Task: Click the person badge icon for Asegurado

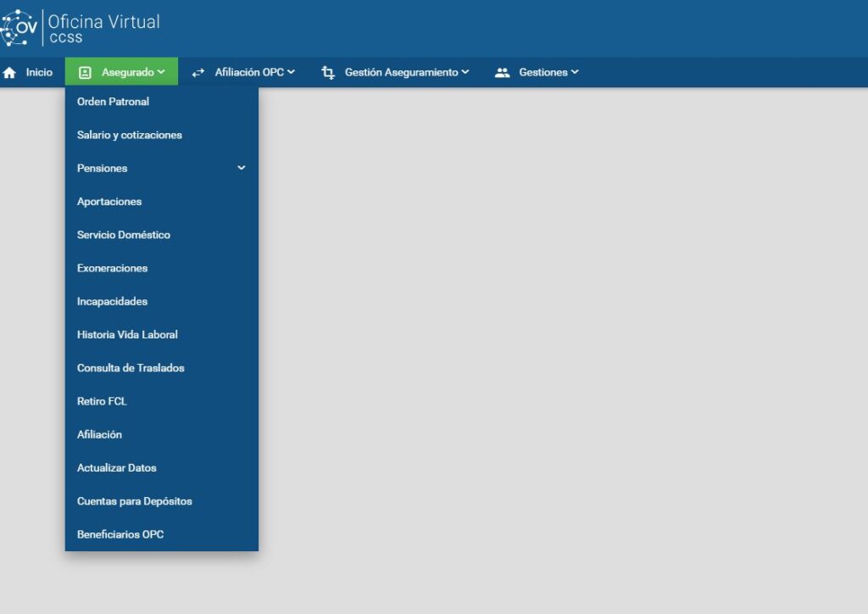Action: [85, 73]
